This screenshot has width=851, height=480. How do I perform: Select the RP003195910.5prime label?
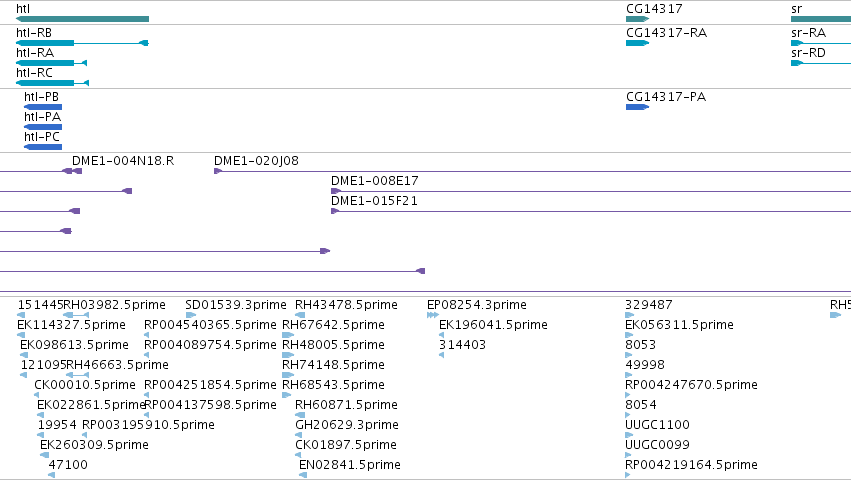pos(148,425)
